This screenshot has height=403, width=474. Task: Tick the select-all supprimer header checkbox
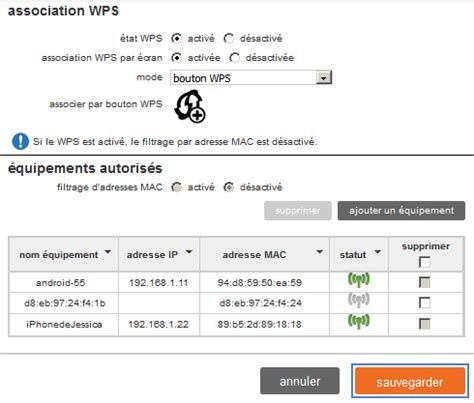point(425,262)
